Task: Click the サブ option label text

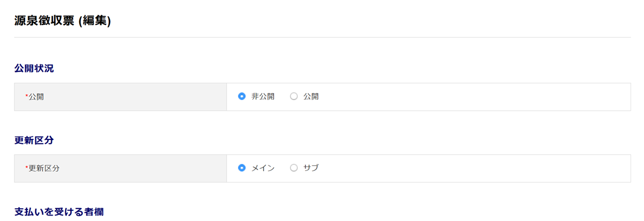Action: (x=311, y=168)
